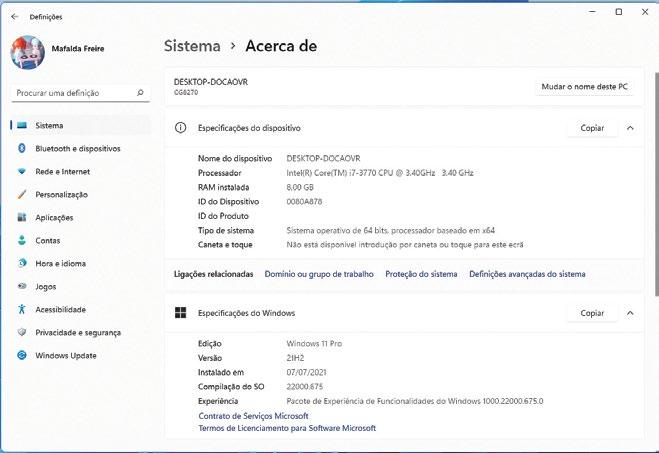Open the Hora e idioma icon
The height and width of the screenshot is (453, 659).
tap(22, 263)
